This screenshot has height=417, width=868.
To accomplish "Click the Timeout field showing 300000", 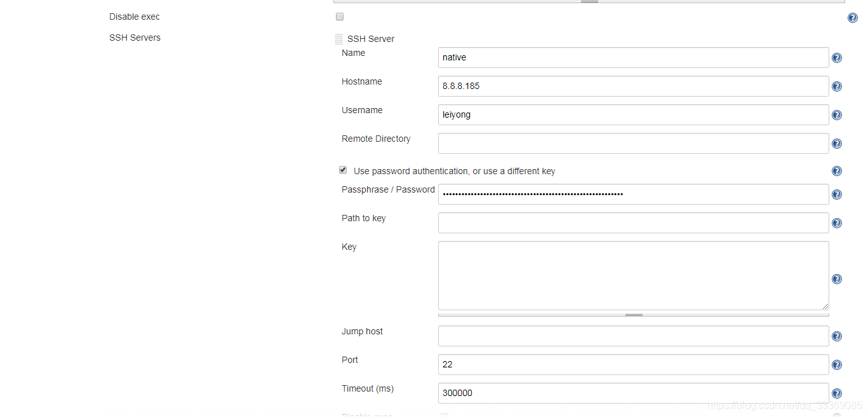I will 633,393.
